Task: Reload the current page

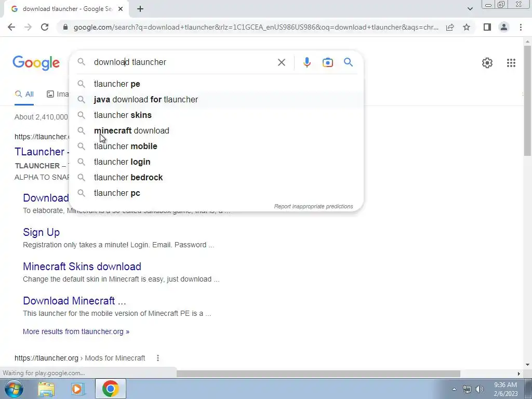Action: point(45,27)
